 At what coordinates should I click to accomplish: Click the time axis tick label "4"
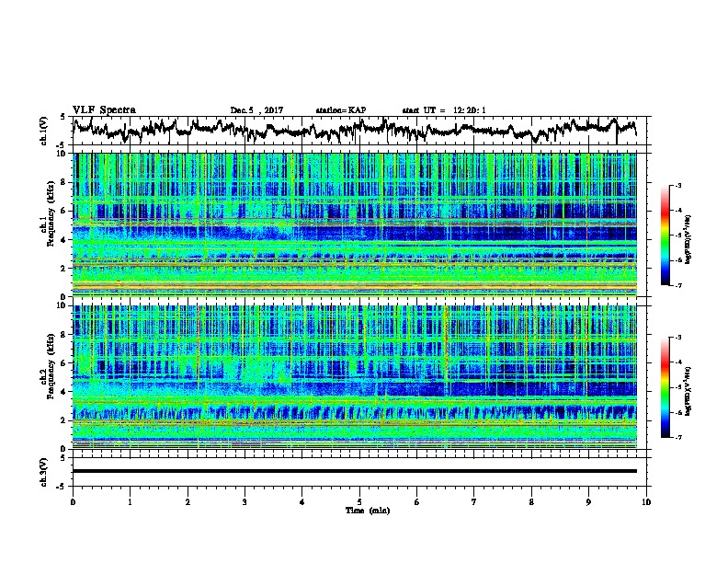coord(302,502)
